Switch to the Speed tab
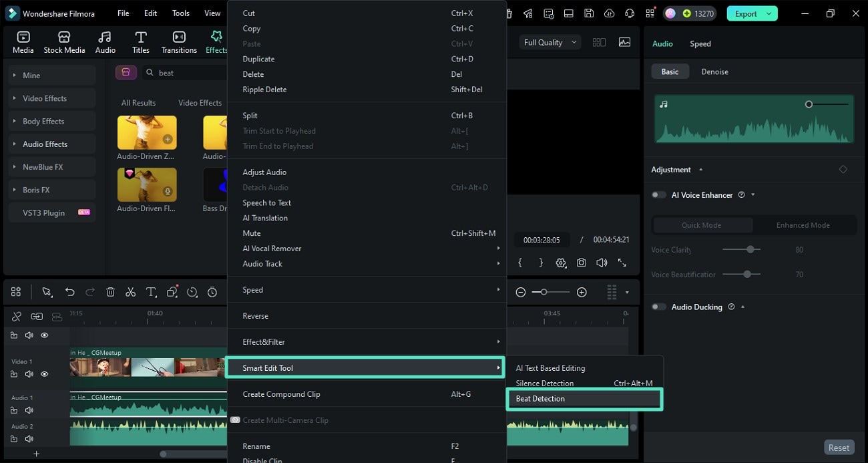Viewport: 868px width, 463px height. (x=700, y=43)
